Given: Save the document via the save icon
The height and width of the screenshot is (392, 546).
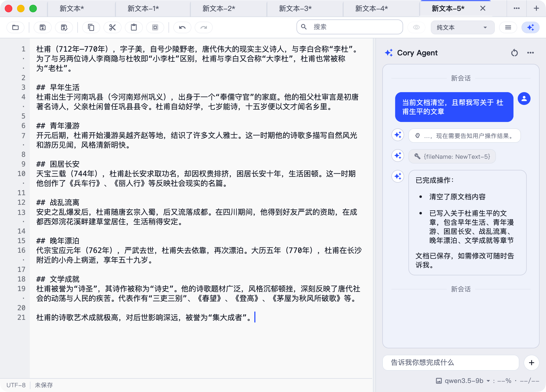Looking at the screenshot, I should 42,27.
